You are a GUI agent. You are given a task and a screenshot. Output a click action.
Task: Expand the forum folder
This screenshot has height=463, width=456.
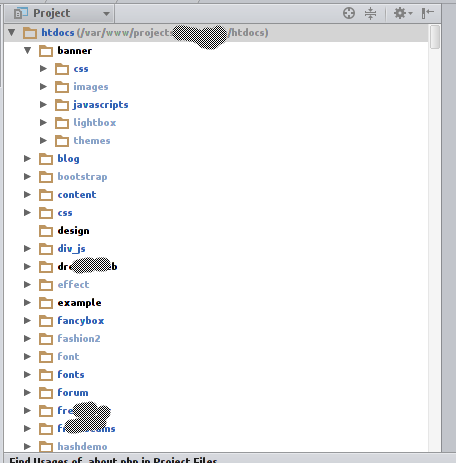(x=27, y=392)
